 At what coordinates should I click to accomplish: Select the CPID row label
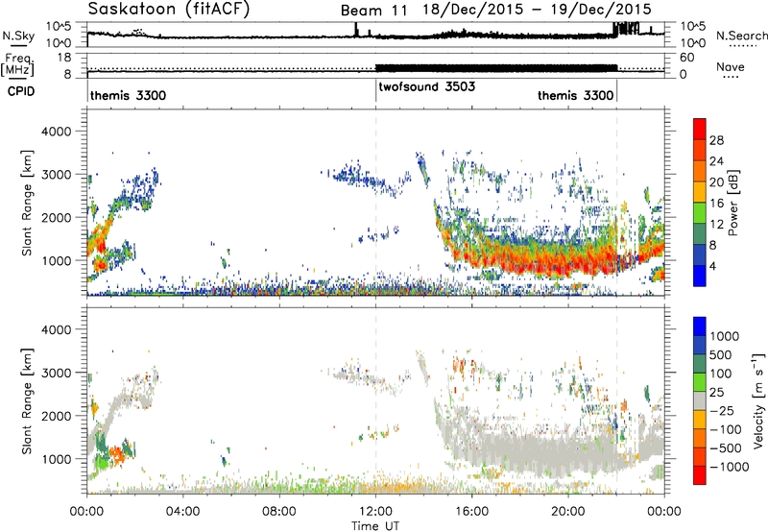tap(21, 91)
